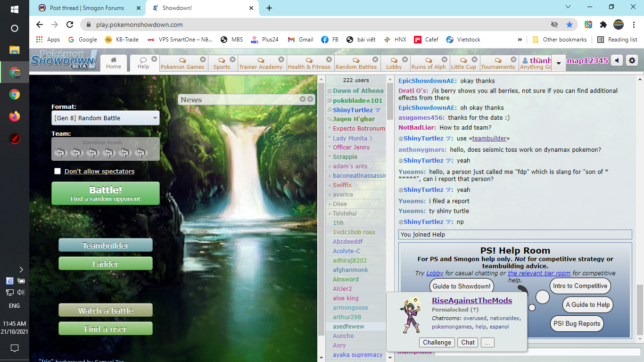
Task: Go back in browser
Action: 40,25
